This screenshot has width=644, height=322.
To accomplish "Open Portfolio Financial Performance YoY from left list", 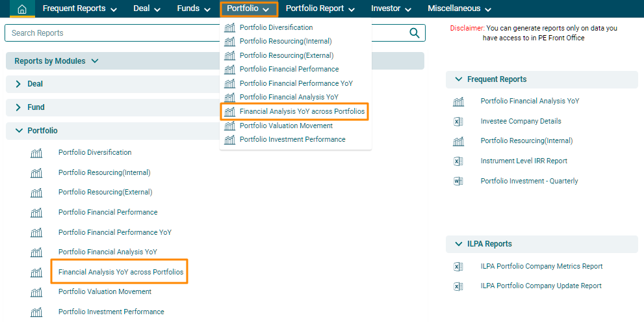I will pos(114,232).
